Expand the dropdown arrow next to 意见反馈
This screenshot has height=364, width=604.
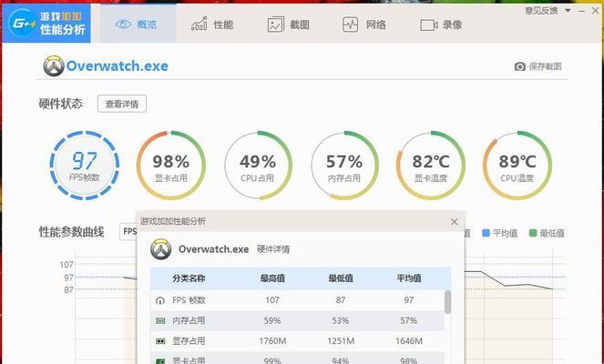point(568,11)
